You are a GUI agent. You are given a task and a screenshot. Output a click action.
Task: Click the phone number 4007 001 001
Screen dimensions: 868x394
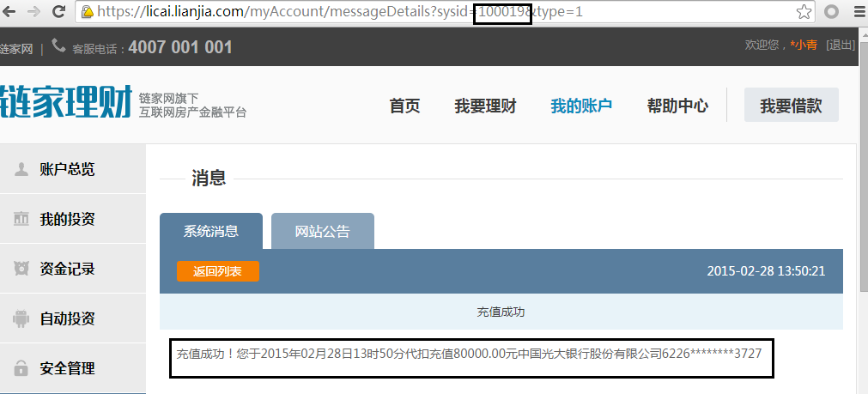point(180,47)
